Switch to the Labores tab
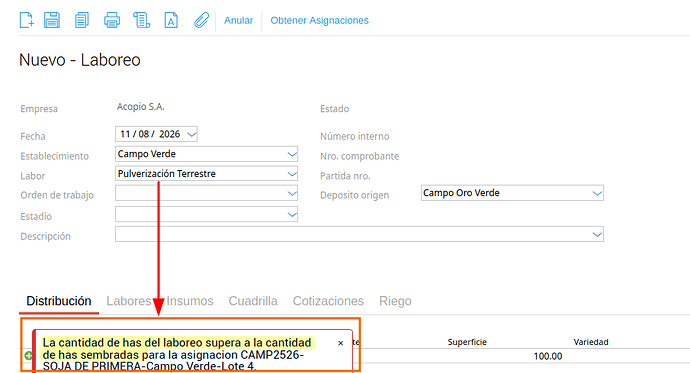This screenshot has height=373, width=690. tap(129, 301)
